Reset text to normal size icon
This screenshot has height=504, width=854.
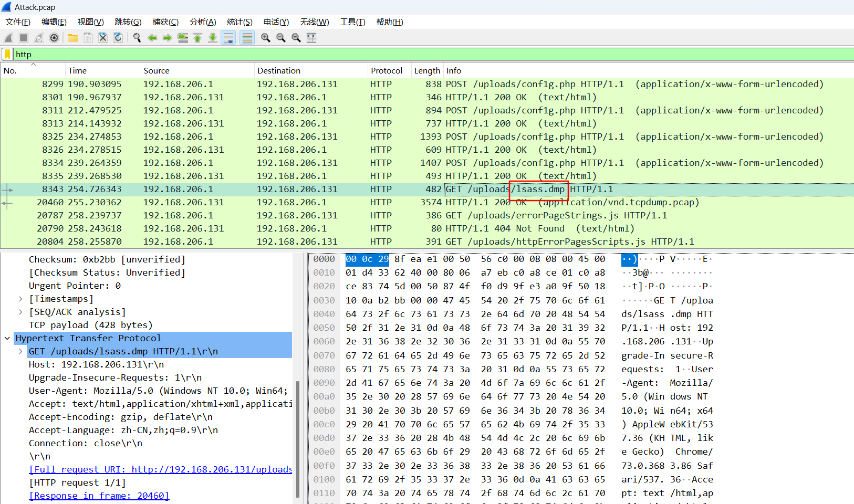click(x=296, y=38)
